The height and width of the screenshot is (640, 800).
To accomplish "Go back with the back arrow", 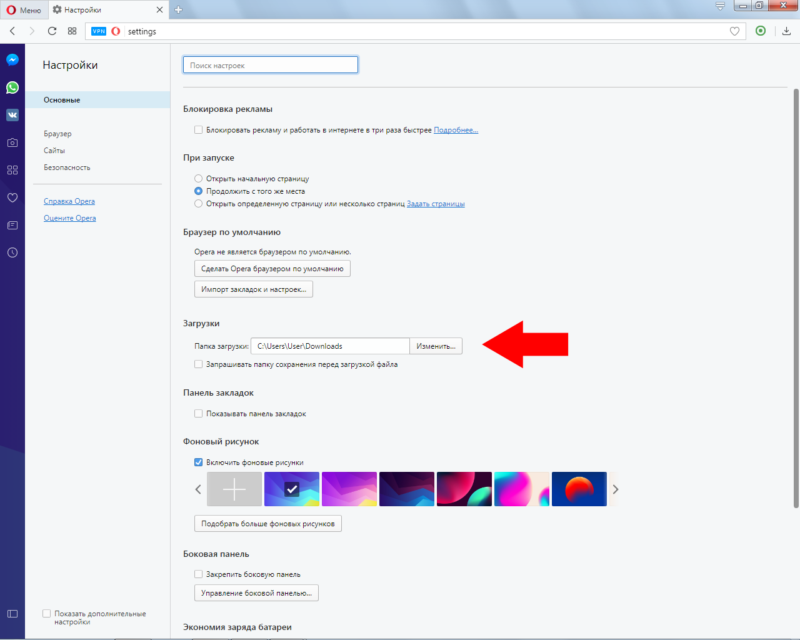I will [x=13, y=31].
